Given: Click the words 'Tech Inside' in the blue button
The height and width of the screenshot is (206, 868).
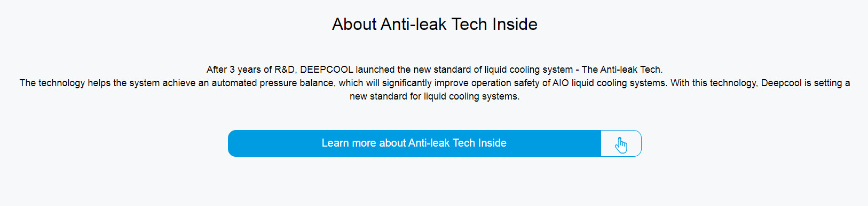Looking at the screenshot, I should tap(480, 143).
